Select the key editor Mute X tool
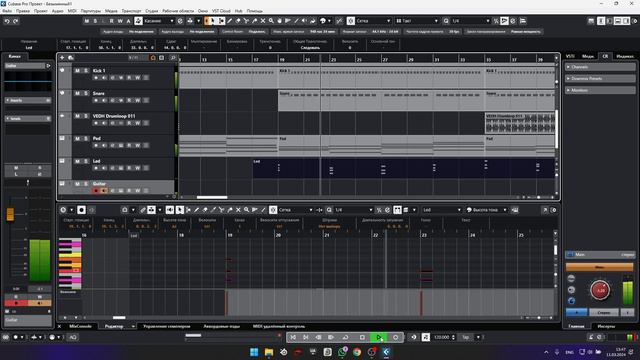 238,210
